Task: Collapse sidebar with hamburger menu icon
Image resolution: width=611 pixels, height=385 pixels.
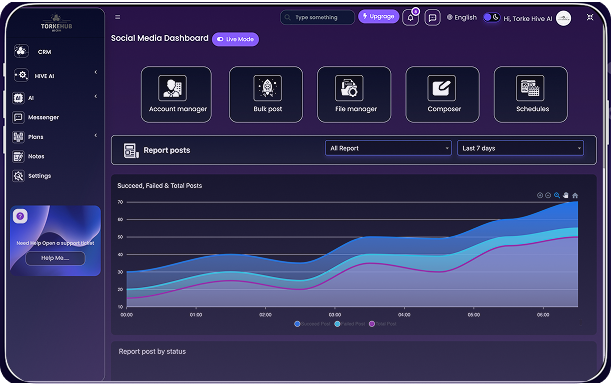Action: tap(117, 17)
